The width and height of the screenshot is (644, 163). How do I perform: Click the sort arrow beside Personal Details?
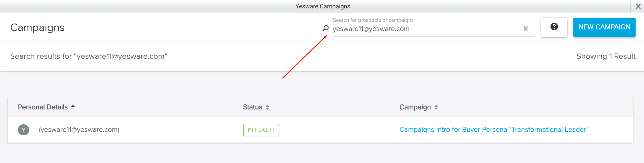(x=73, y=107)
